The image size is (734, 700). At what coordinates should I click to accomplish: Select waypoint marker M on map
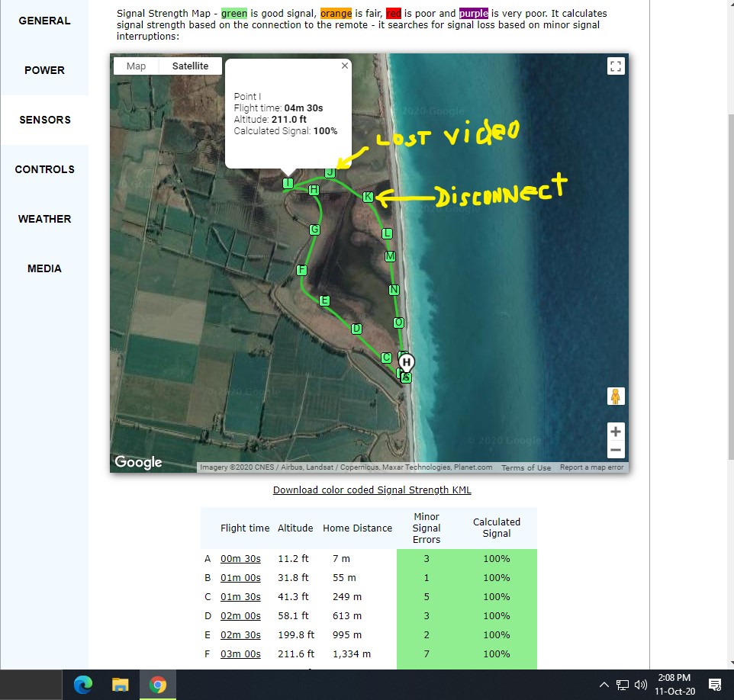tap(390, 256)
